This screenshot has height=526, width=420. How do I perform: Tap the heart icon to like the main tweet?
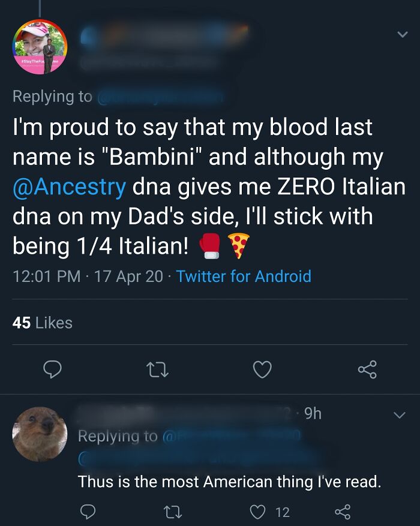pos(262,370)
